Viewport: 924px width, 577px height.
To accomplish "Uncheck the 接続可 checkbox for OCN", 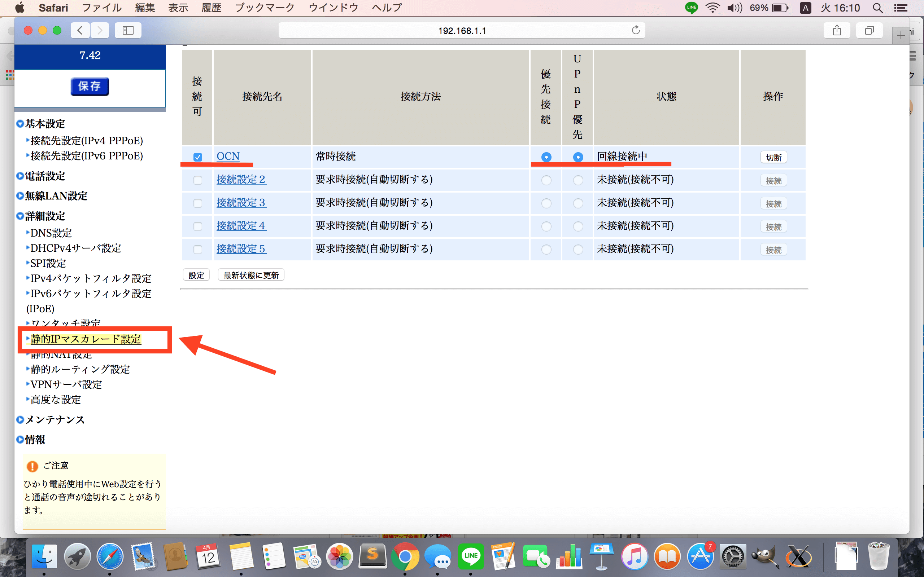I will click(197, 157).
